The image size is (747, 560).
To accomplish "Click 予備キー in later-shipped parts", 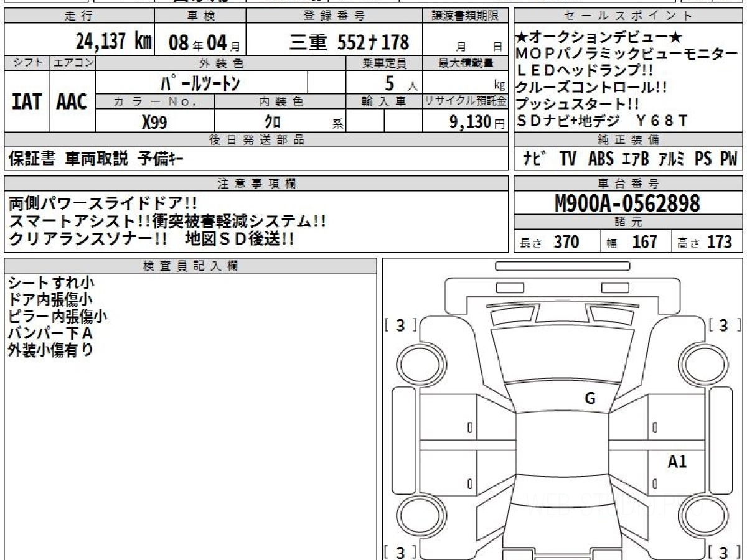I will click(x=161, y=159).
